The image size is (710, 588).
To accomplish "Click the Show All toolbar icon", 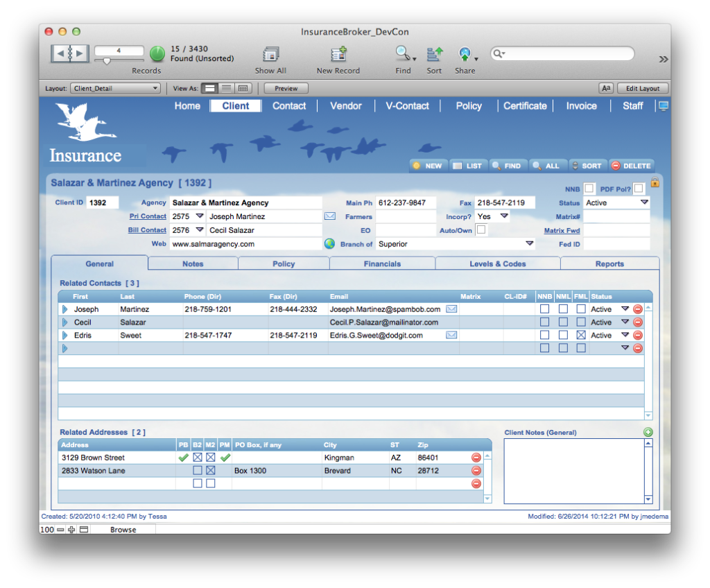I will [x=270, y=55].
